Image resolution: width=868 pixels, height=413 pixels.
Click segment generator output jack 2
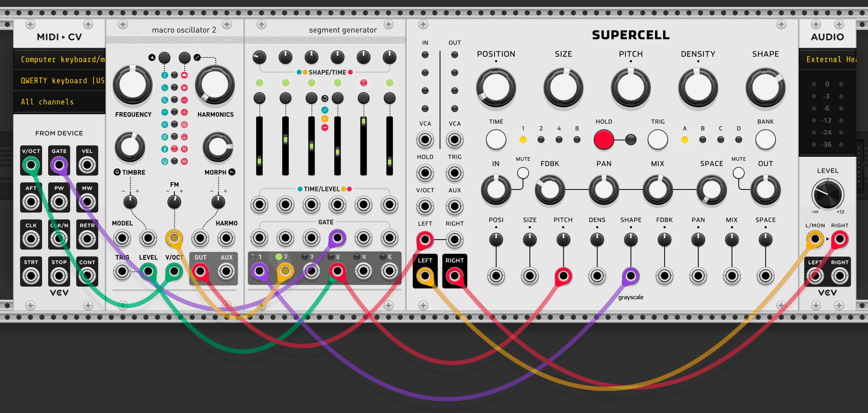click(285, 272)
